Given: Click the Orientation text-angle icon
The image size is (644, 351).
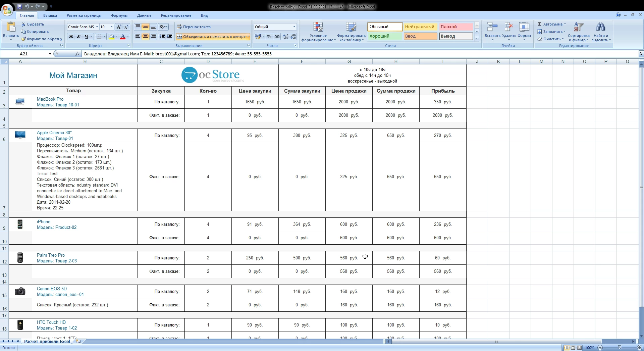Looking at the screenshot, I should (x=162, y=27).
